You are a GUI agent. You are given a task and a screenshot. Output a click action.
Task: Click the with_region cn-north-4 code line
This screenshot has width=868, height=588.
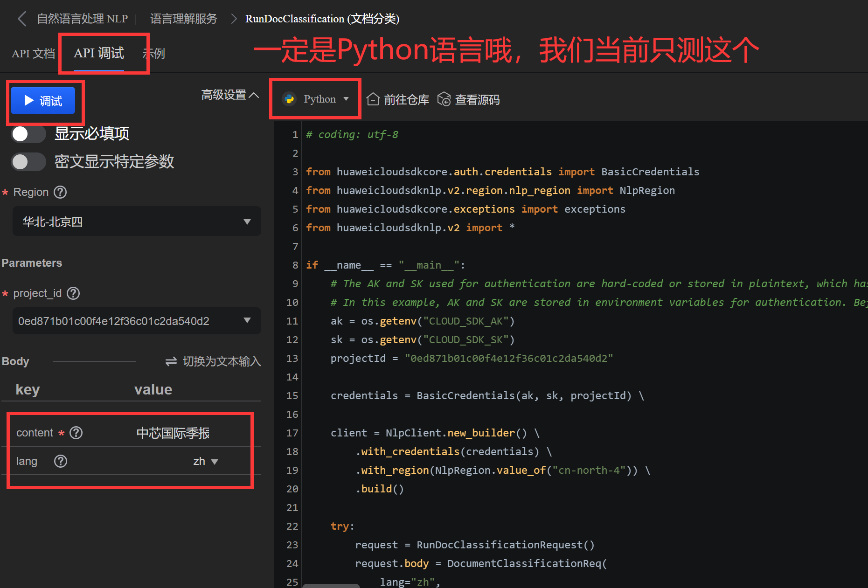tap(503, 470)
